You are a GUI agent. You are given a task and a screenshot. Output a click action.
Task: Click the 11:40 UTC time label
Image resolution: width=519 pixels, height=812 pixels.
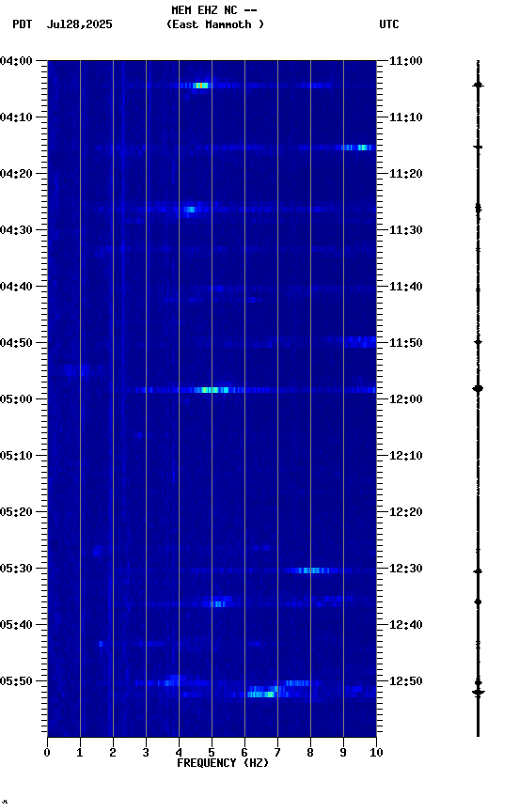point(406,287)
